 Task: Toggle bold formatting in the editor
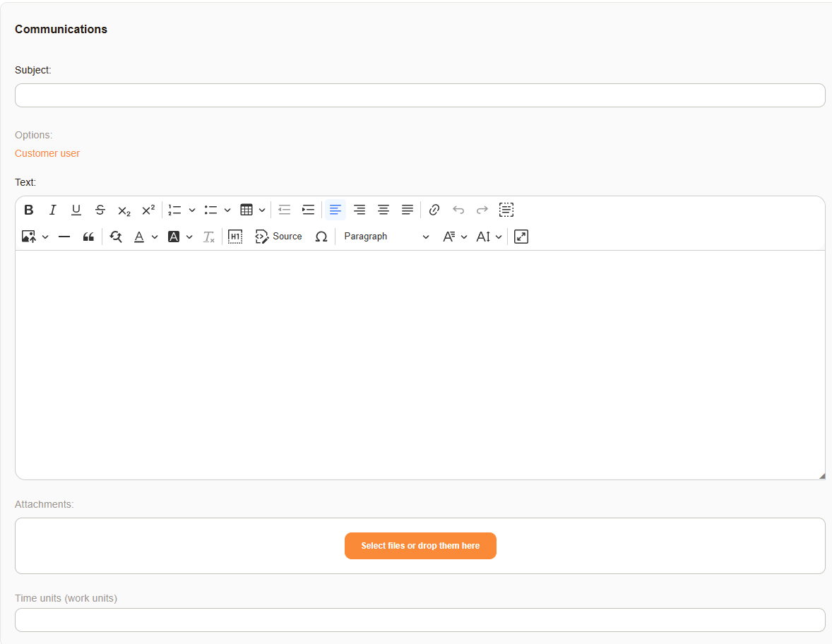pos(29,210)
